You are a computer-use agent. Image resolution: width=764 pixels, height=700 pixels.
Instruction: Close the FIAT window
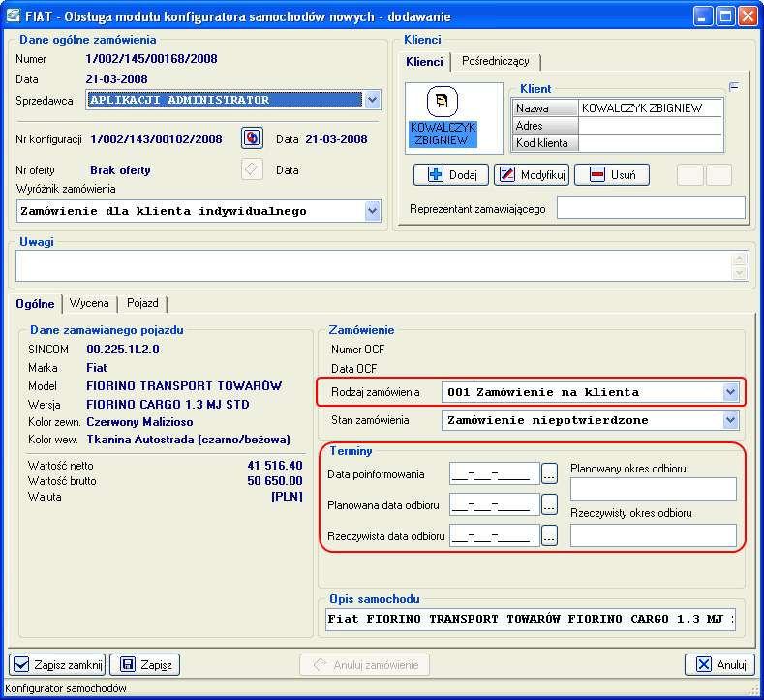pyautogui.click(x=748, y=16)
